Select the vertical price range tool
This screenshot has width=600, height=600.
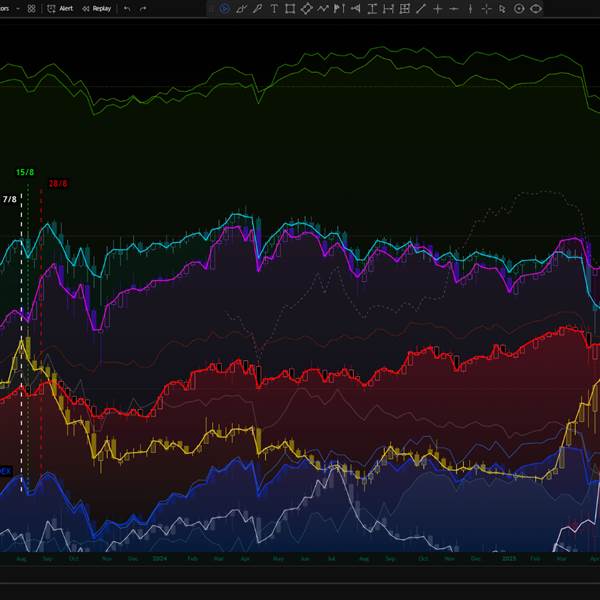[372, 8]
